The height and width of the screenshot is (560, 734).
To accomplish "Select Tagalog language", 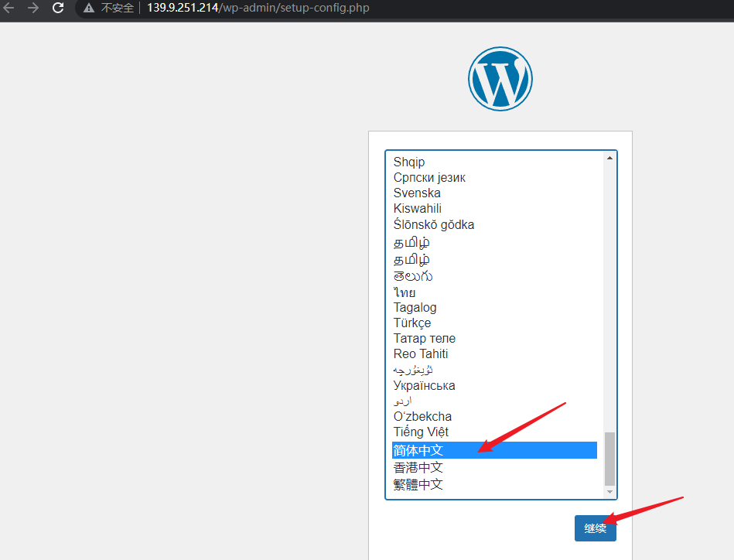I will point(494,308).
